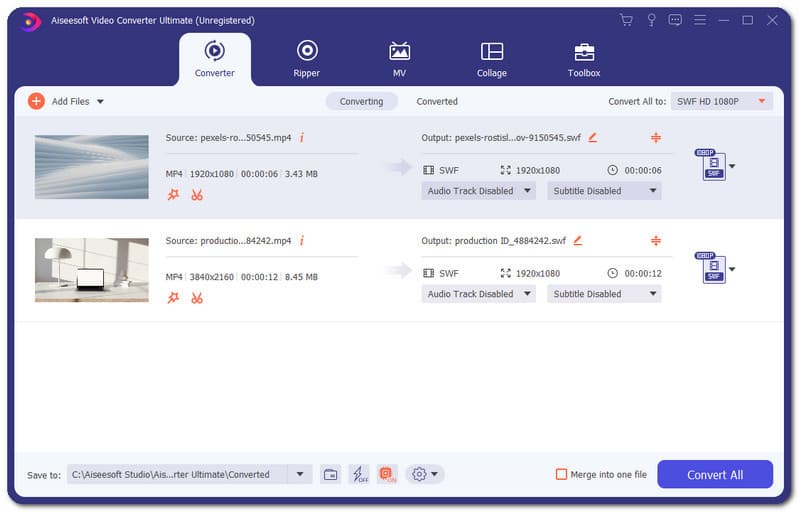Open the shopping cart purchase icon

point(626,20)
